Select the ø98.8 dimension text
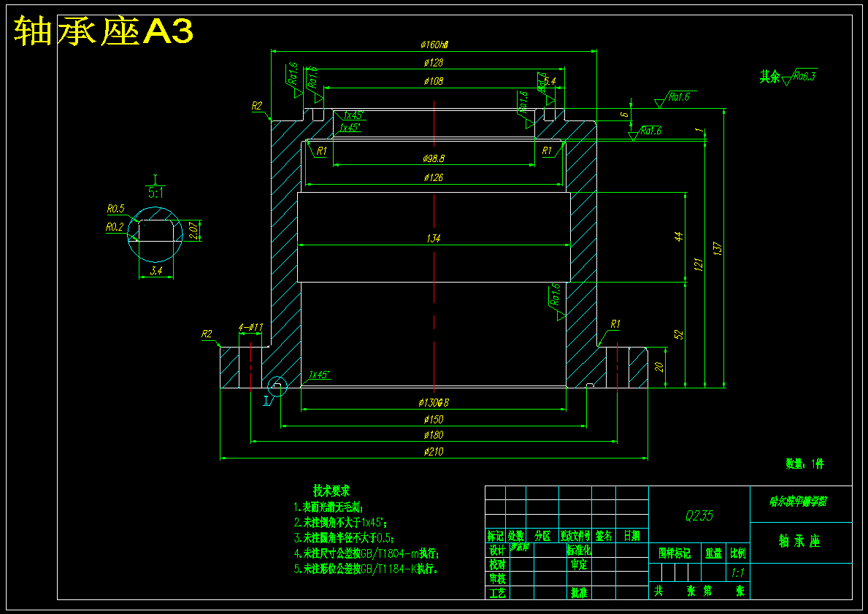 (434, 159)
